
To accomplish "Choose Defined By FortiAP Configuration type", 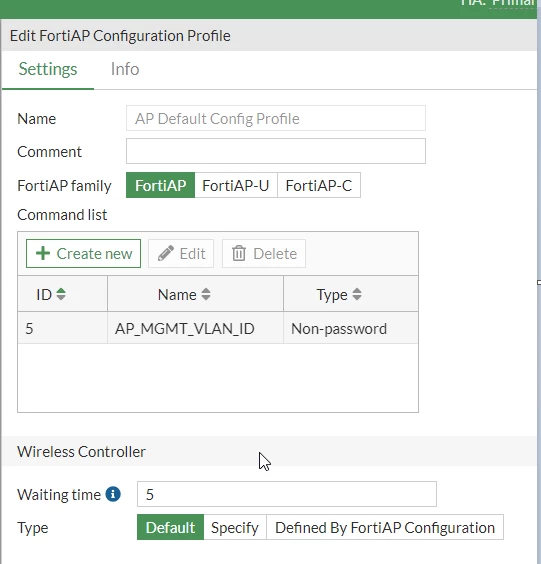I will [x=385, y=527].
